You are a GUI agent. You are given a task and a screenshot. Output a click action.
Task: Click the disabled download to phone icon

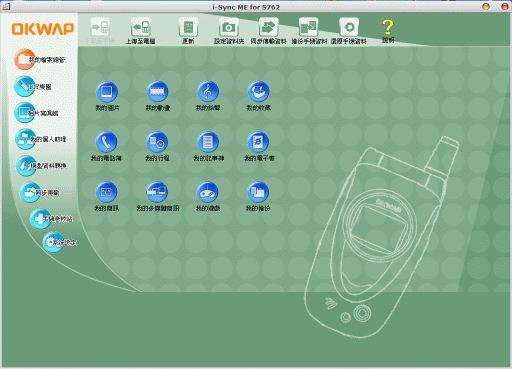coord(100,28)
